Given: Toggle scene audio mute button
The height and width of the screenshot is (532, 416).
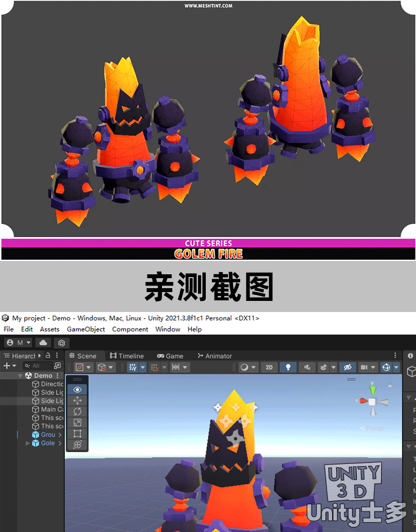Looking at the screenshot, I should point(307,367).
